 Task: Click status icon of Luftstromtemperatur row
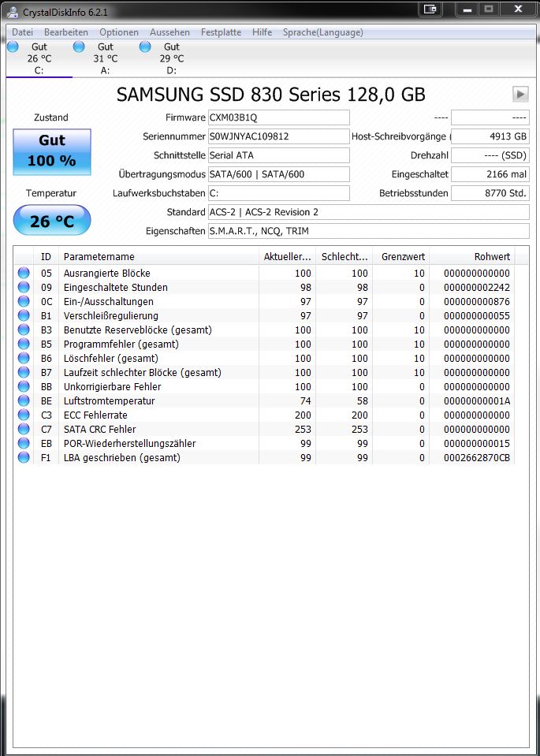(x=24, y=400)
